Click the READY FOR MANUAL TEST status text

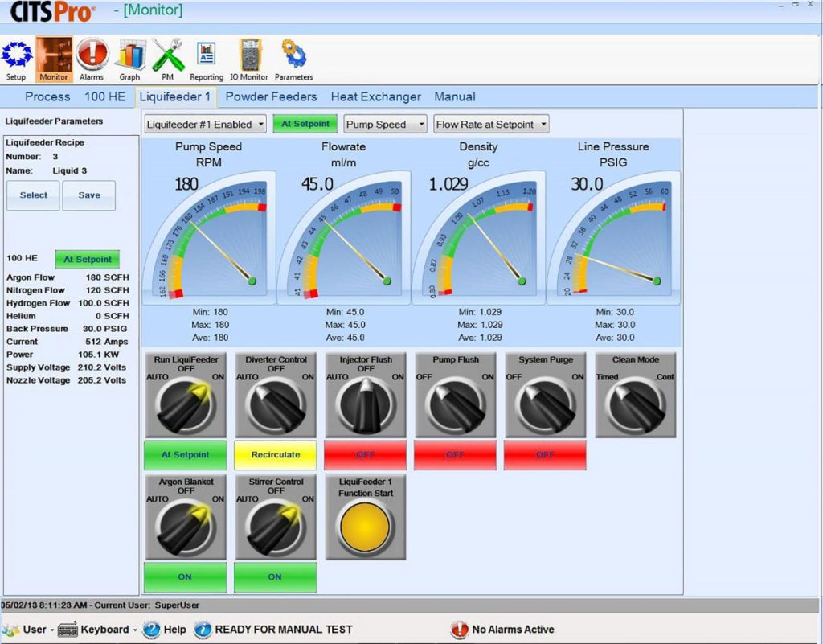(x=284, y=630)
